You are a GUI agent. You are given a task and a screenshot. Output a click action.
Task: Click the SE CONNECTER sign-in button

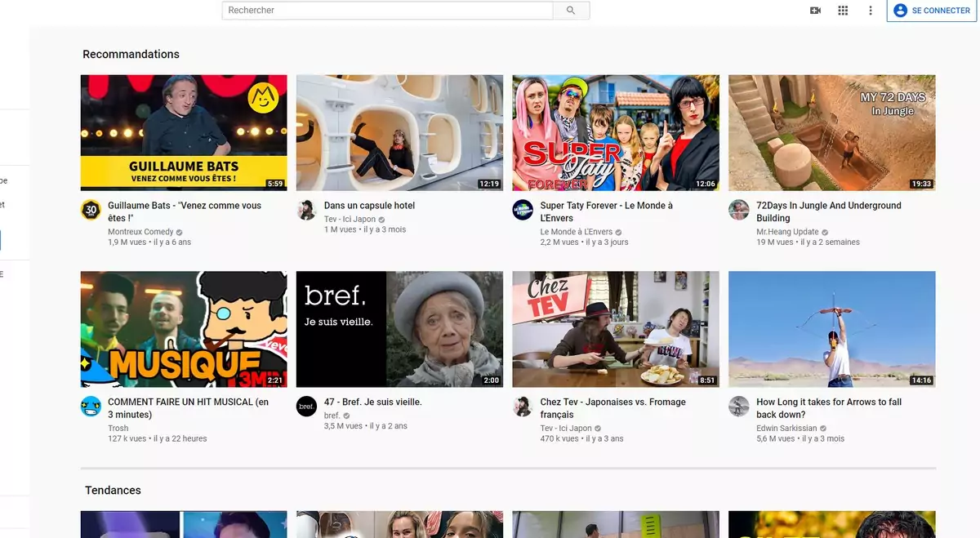(x=932, y=11)
